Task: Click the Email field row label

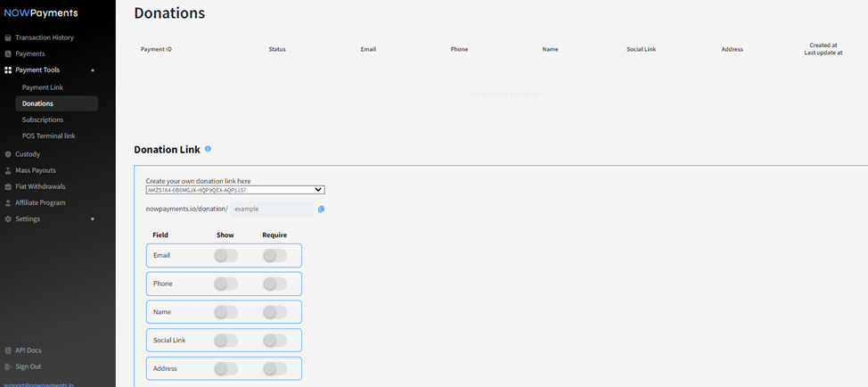Action: click(x=161, y=255)
